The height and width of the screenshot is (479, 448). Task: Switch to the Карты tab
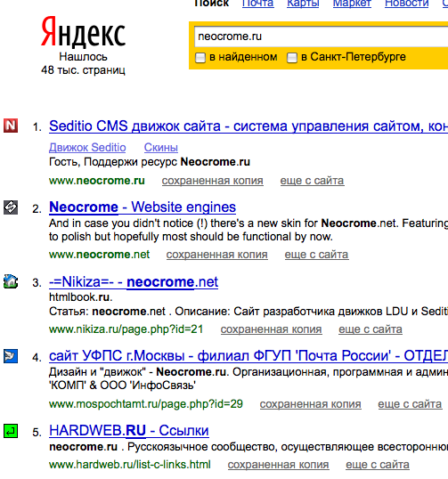click(303, 4)
